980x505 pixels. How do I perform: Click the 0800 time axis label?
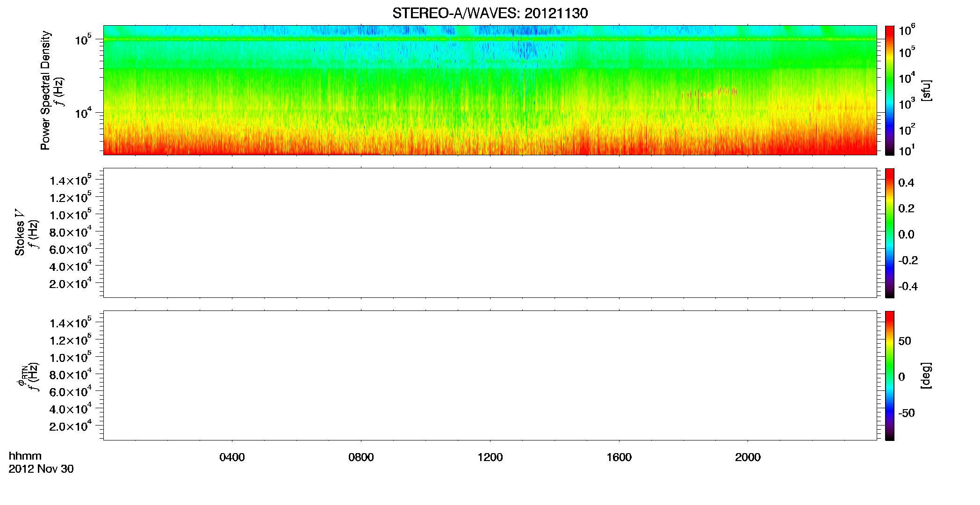tap(361, 457)
